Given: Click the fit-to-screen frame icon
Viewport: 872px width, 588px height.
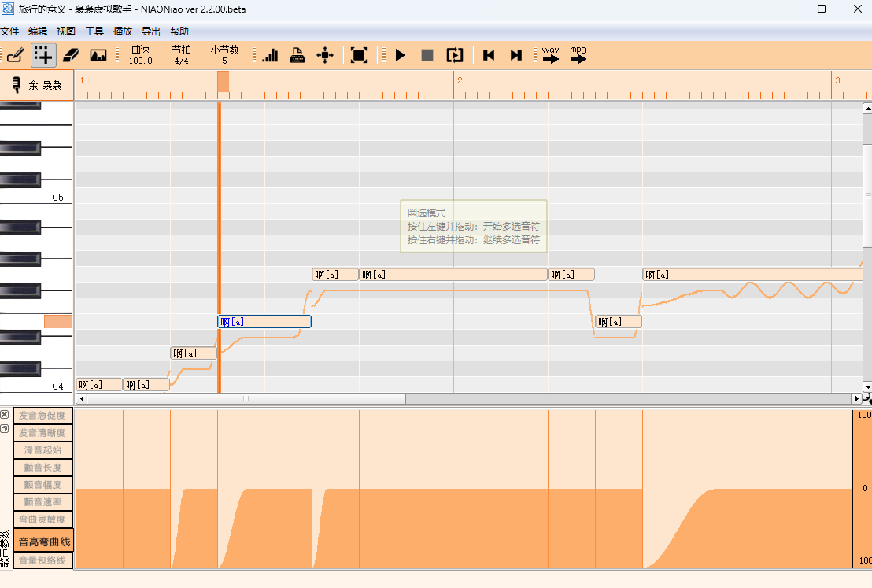Looking at the screenshot, I should (x=359, y=55).
